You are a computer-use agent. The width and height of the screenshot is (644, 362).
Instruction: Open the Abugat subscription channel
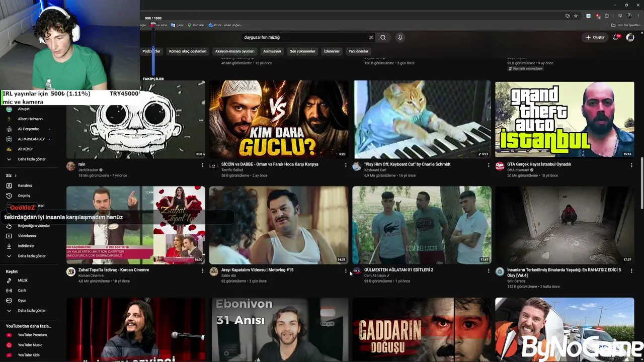[29, 109]
